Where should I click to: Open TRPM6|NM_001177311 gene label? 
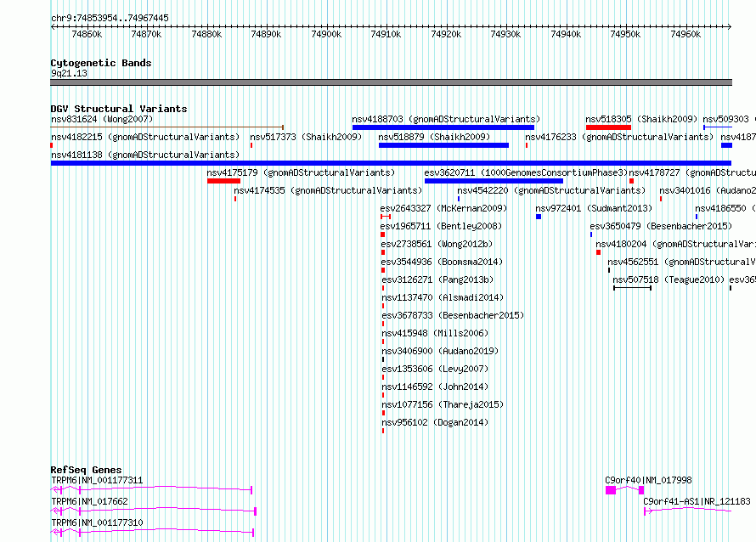click(97, 480)
